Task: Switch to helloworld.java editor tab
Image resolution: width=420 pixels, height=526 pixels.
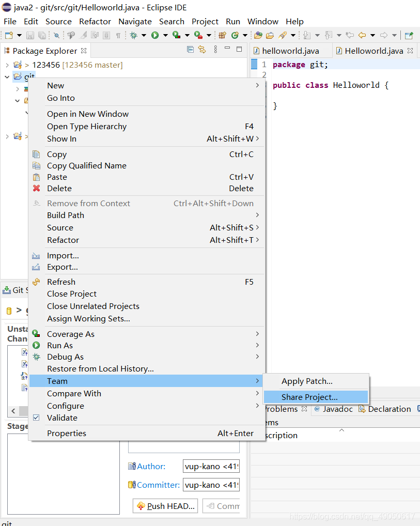Action: (x=290, y=51)
